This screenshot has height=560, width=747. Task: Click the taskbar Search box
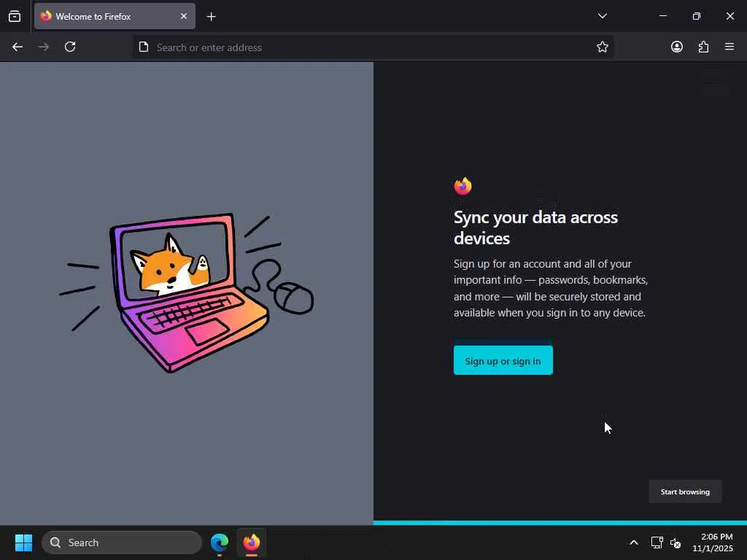pyautogui.click(x=122, y=542)
